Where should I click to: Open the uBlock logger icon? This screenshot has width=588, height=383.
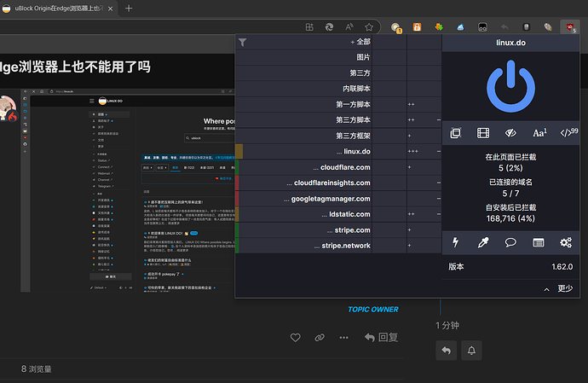coord(538,242)
